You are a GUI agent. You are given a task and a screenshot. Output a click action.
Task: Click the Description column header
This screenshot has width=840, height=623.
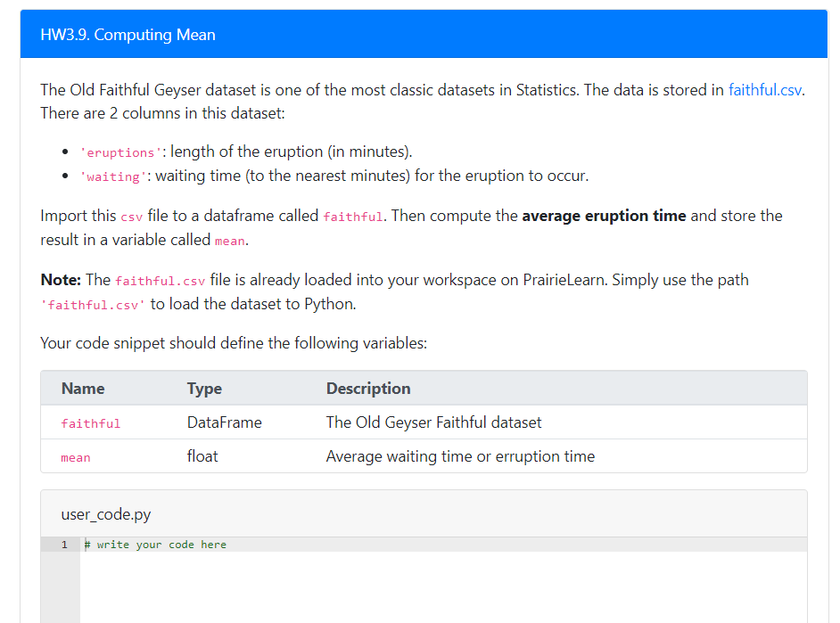[368, 389]
